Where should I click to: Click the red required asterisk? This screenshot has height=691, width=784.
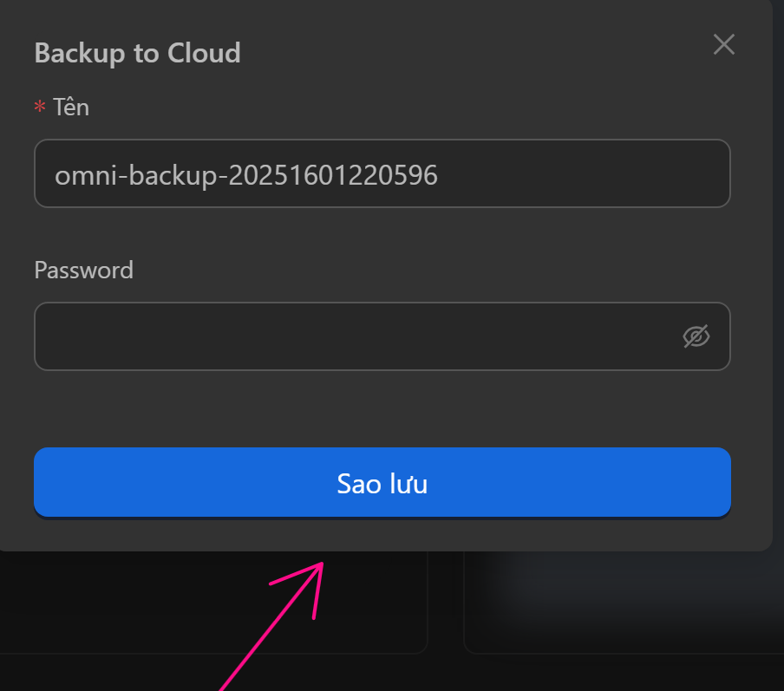coord(39,108)
